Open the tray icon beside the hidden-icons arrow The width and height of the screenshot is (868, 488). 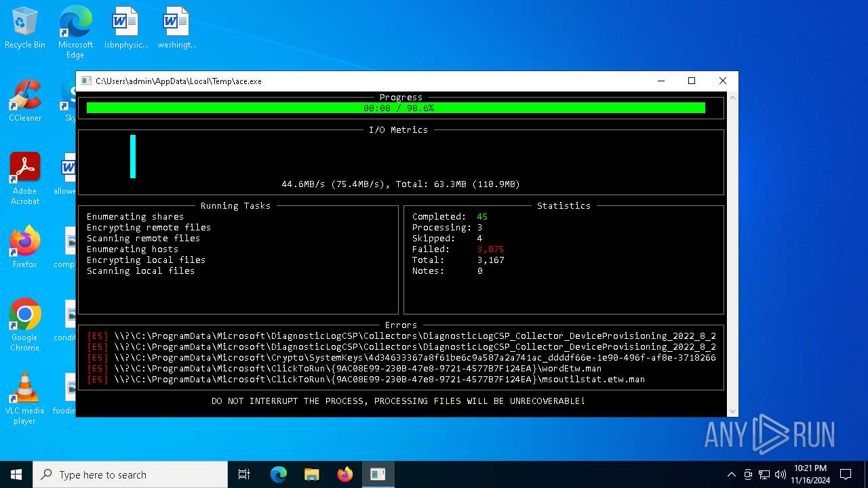coord(748,474)
